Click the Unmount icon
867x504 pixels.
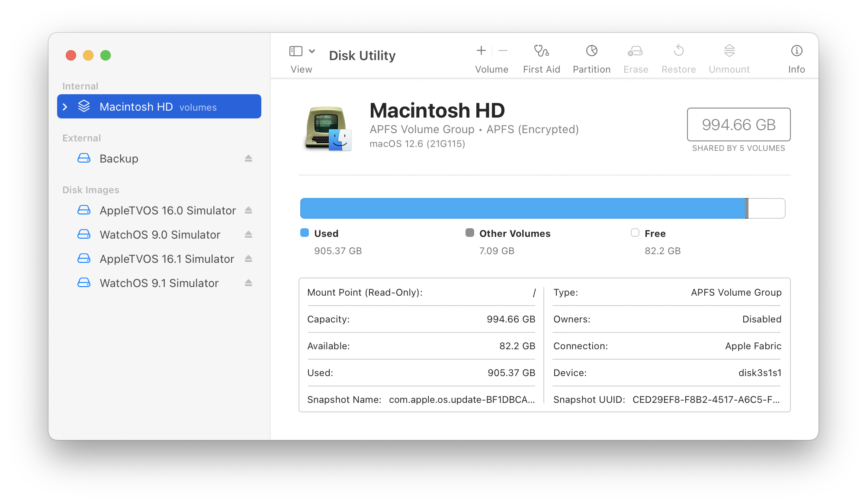point(729,51)
